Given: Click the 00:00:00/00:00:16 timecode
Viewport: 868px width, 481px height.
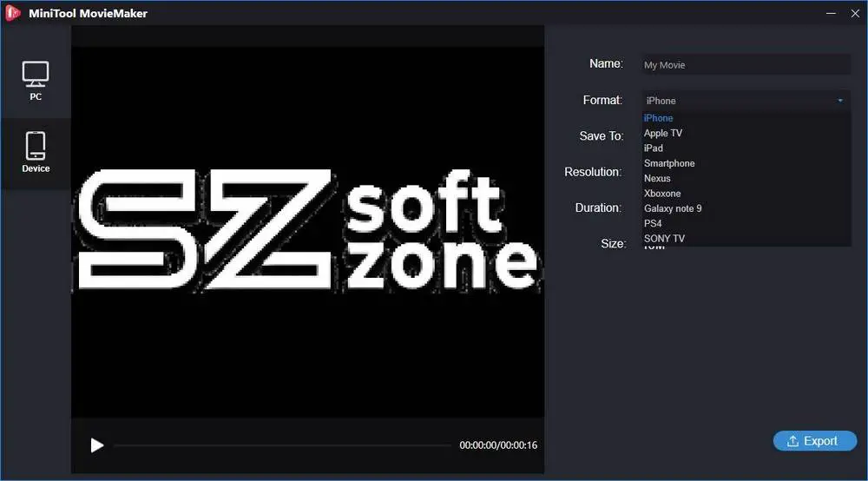Looking at the screenshot, I should [x=498, y=445].
